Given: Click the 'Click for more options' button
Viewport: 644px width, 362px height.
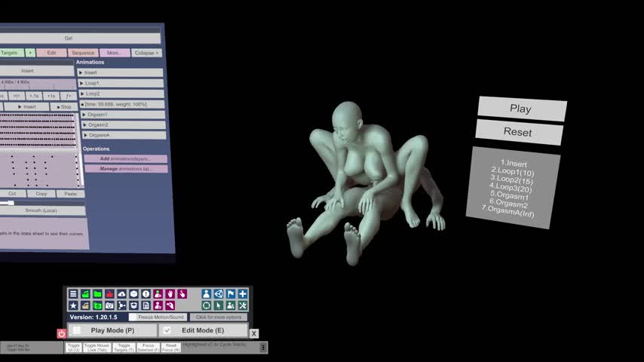Looking at the screenshot, I should [x=219, y=318].
